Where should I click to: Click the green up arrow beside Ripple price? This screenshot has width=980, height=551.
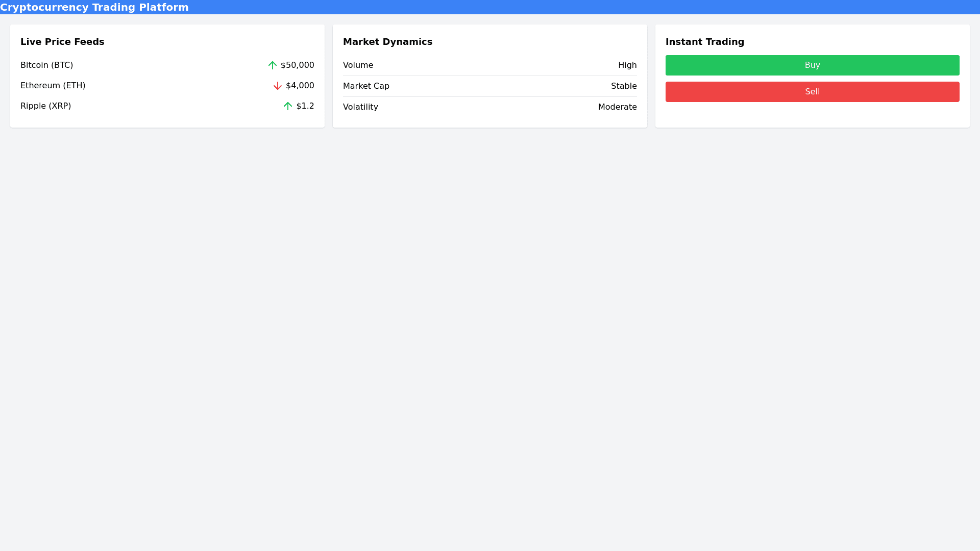pyautogui.click(x=287, y=106)
